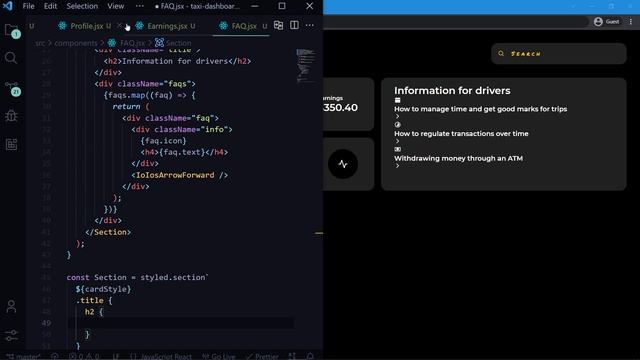The width and height of the screenshot is (640, 360).
Task: Change JavaScript React language mode
Action: 161,356
